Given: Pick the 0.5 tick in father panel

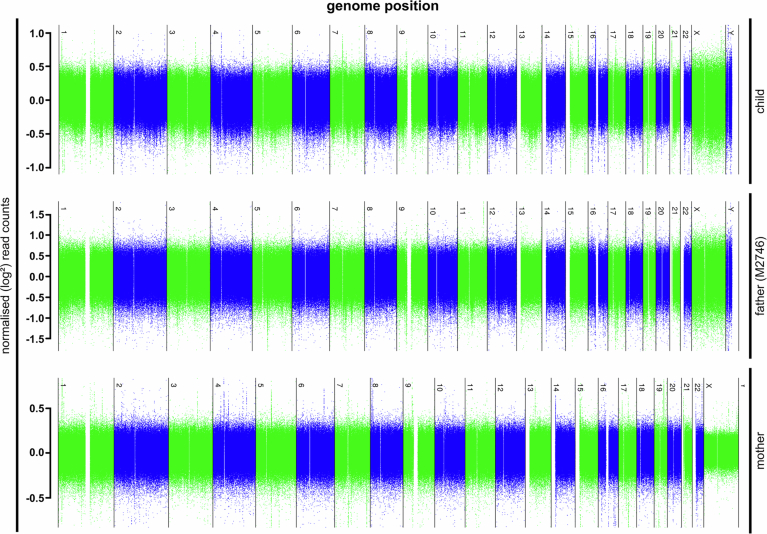Looking at the screenshot, I should pyautogui.click(x=37, y=256).
